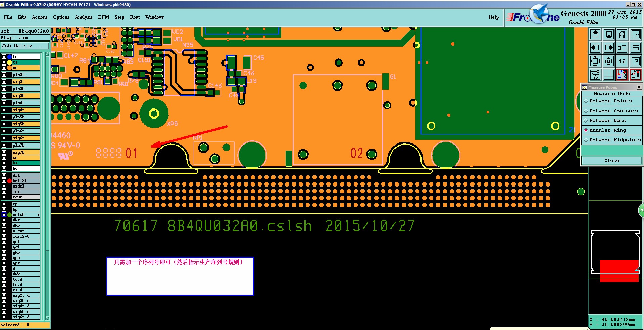Open the Rout menu
The image size is (644, 330).
135,17
